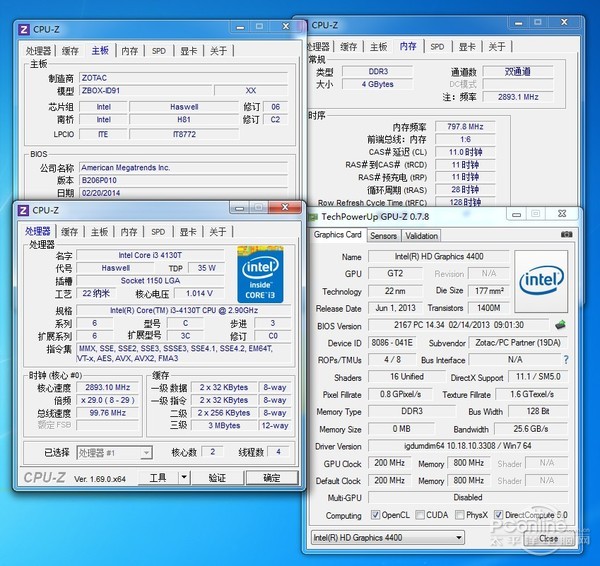Screen dimensions: 600x566
Task: Click the IT8772 LPCIO field
Action: pos(184,134)
